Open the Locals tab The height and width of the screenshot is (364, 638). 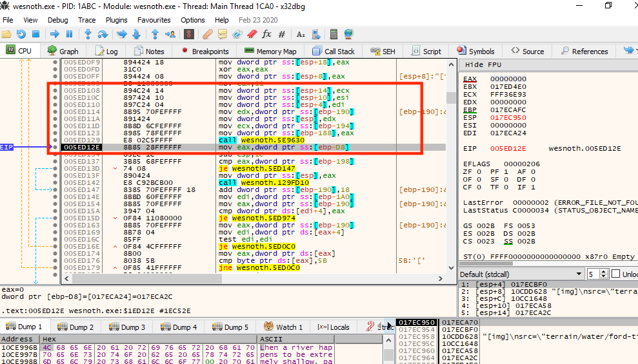(334, 327)
